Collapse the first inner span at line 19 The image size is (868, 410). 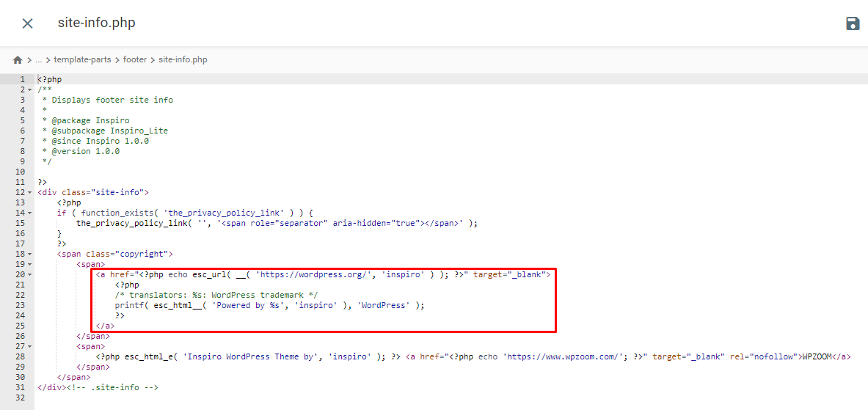pos(30,264)
